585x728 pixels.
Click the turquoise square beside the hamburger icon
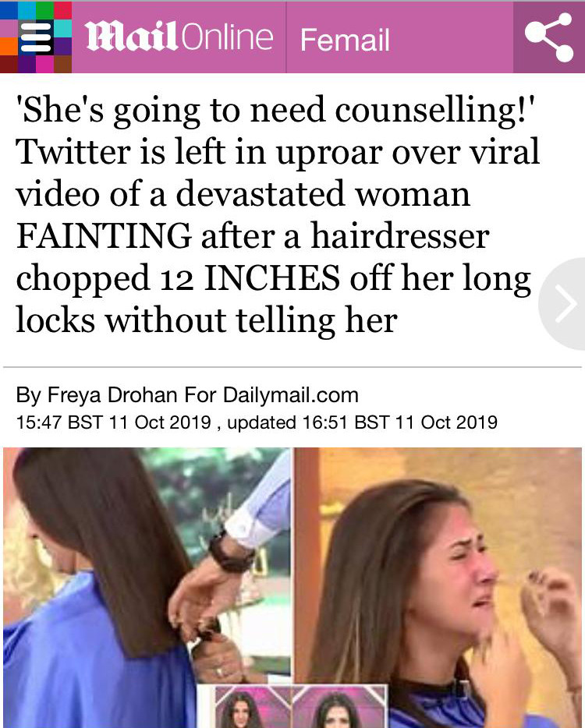pos(62,28)
